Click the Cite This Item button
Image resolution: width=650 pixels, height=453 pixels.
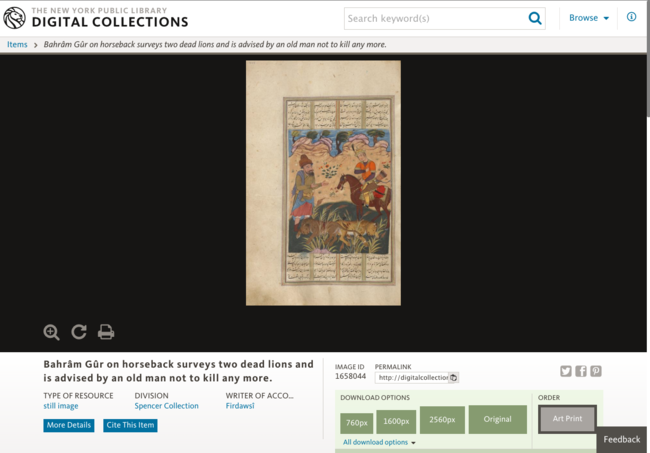[x=130, y=425]
